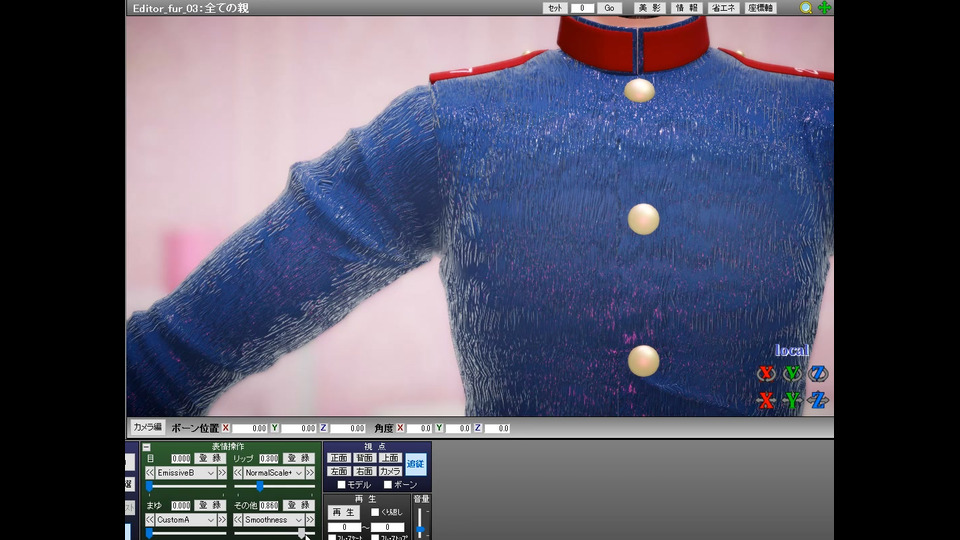The image size is (960, 540).
Task: Click the リップ morph value field
Action: click(269, 458)
